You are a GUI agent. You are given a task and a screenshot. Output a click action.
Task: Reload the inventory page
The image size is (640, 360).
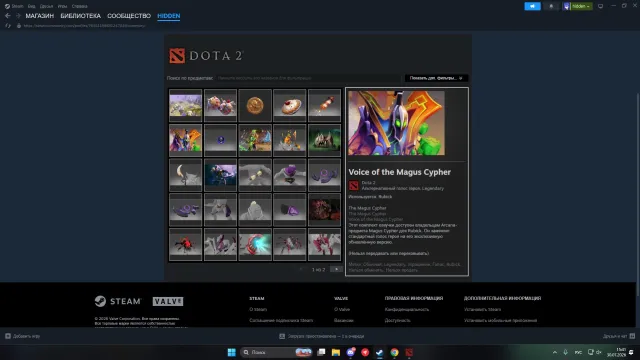(x=8, y=26)
